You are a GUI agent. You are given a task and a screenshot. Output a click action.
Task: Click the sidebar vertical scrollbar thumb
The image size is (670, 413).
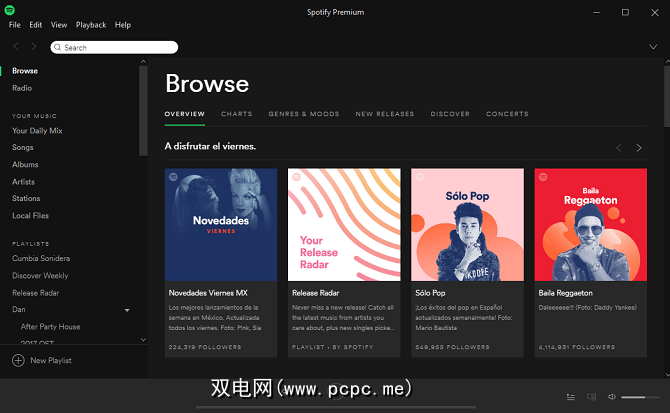pyautogui.click(x=143, y=111)
